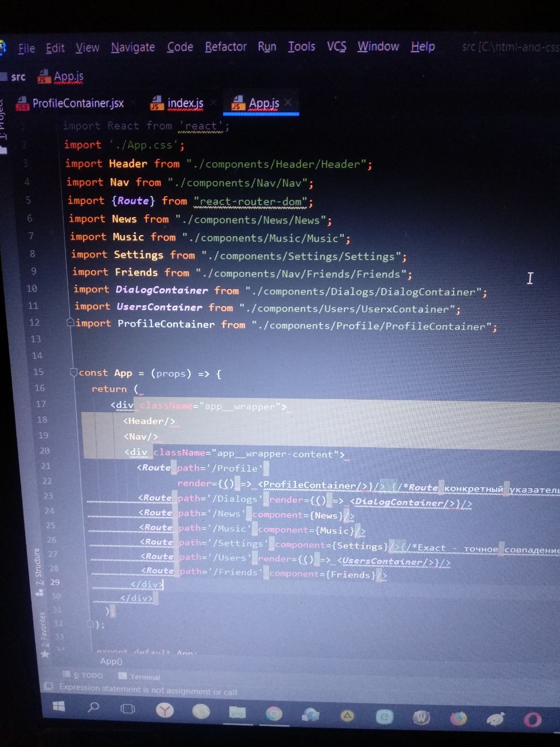The image size is (560, 747).
Task: Open Internet Explorer from the taskbar
Action: click(384, 716)
